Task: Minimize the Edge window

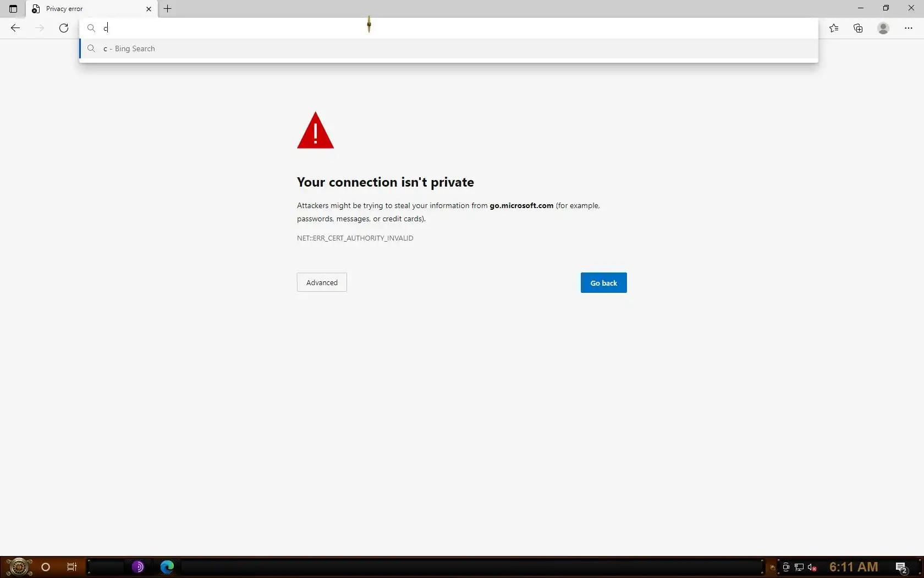Action: [861, 8]
